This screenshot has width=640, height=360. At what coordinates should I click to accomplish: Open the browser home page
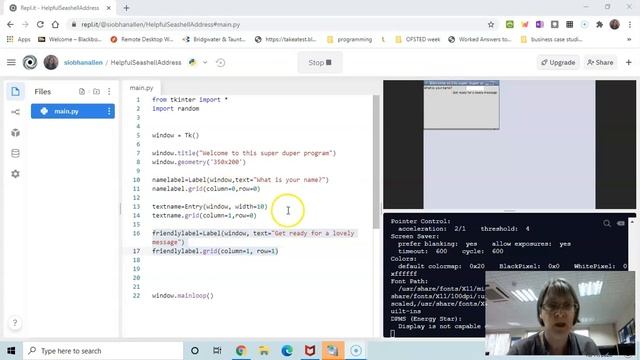[55, 24]
